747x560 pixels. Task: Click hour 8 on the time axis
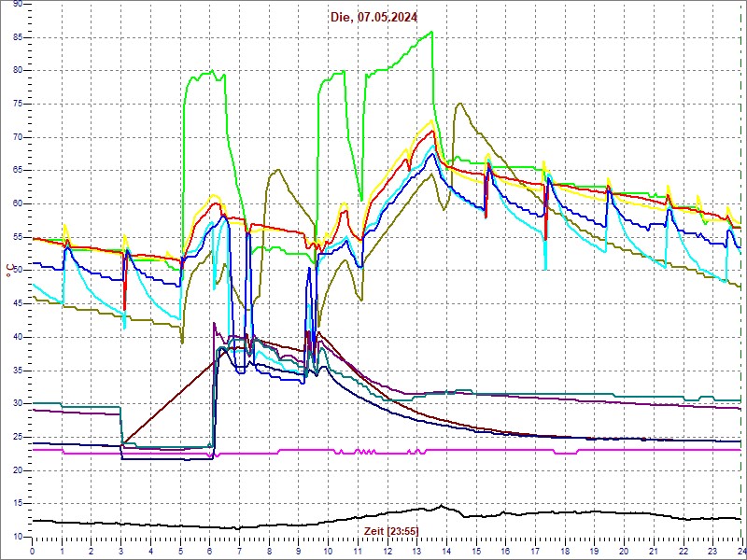tap(269, 551)
